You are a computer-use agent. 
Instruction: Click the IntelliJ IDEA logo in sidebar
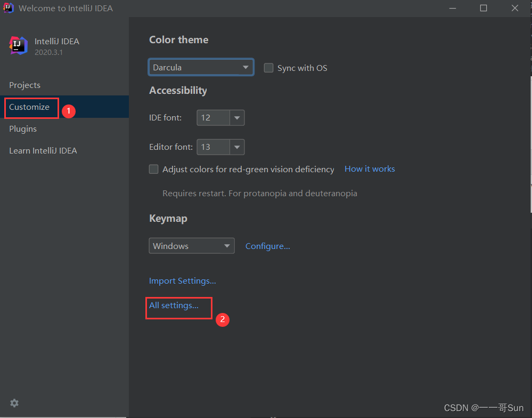(18, 45)
